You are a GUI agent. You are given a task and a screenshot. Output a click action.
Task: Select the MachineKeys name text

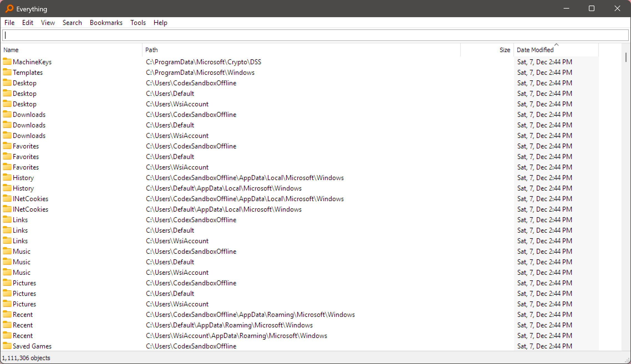(32, 62)
